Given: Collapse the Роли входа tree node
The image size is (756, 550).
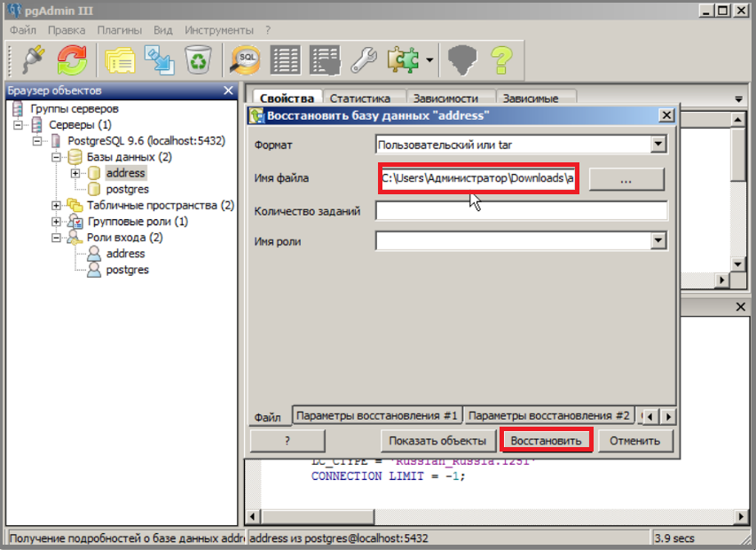Looking at the screenshot, I should click(x=57, y=238).
